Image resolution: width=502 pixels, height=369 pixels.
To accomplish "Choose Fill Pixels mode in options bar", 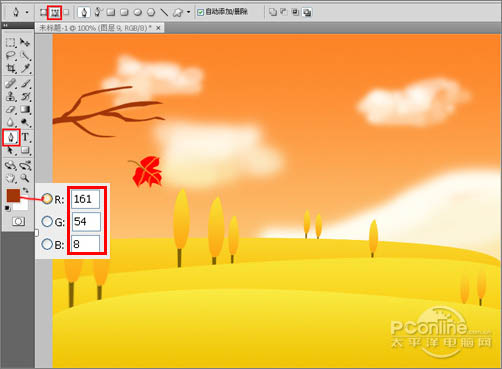I will 66,12.
